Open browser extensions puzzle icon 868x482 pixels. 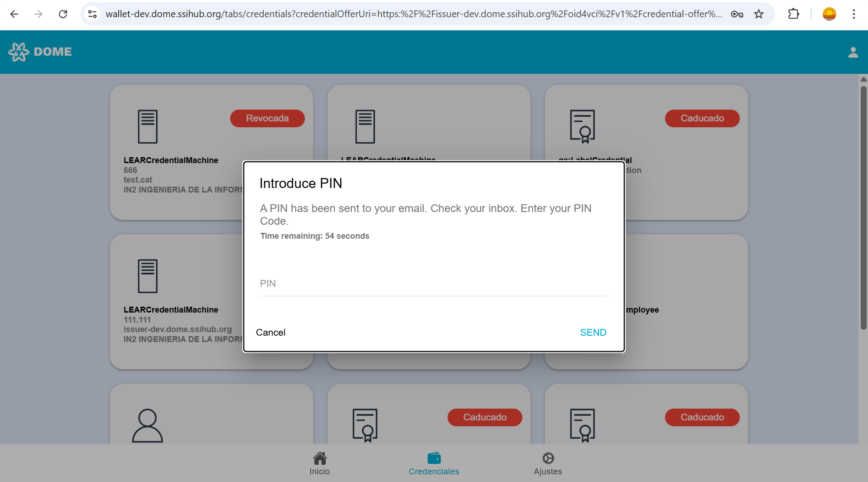coord(794,14)
